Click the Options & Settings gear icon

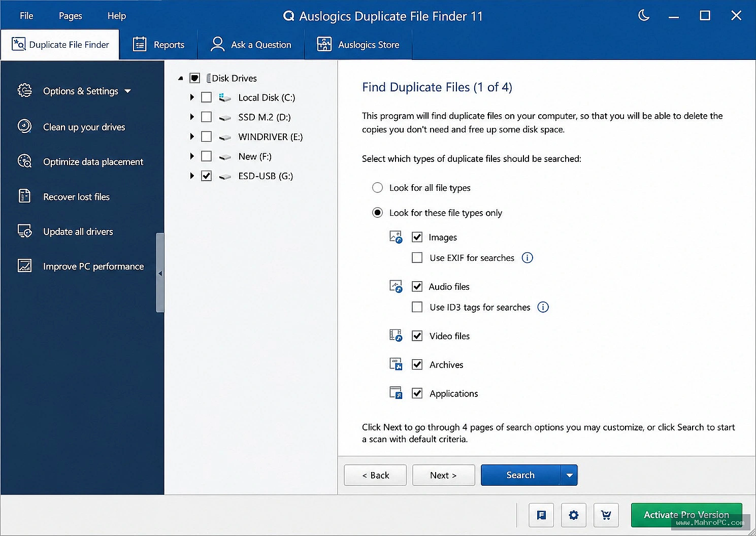click(24, 90)
